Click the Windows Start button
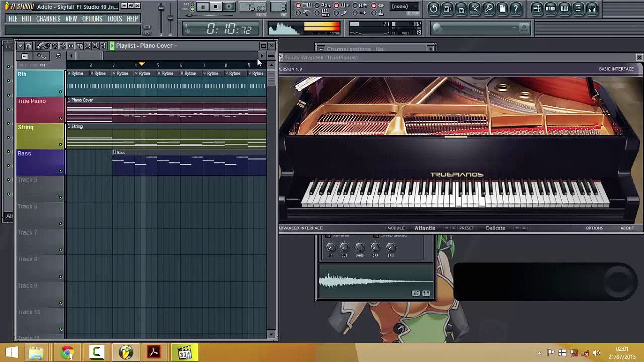The height and width of the screenshot is (362, 644). click(12, 353)
